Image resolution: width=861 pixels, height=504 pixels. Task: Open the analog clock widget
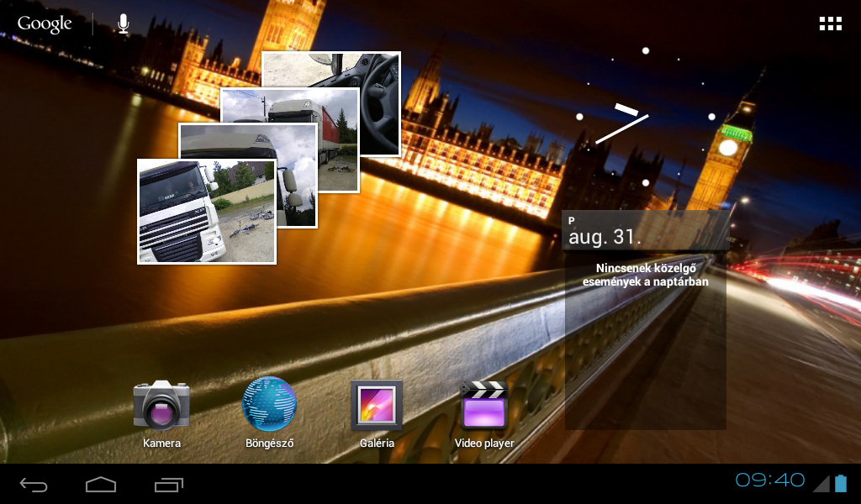646,116
